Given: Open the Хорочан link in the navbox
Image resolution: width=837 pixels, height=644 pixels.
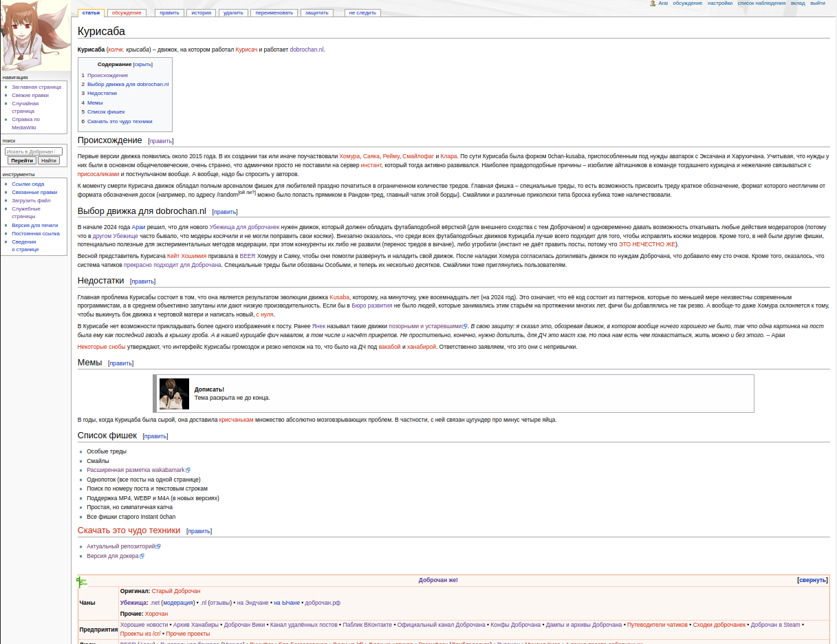Looking at the screenshot, I should click(156, 614).
